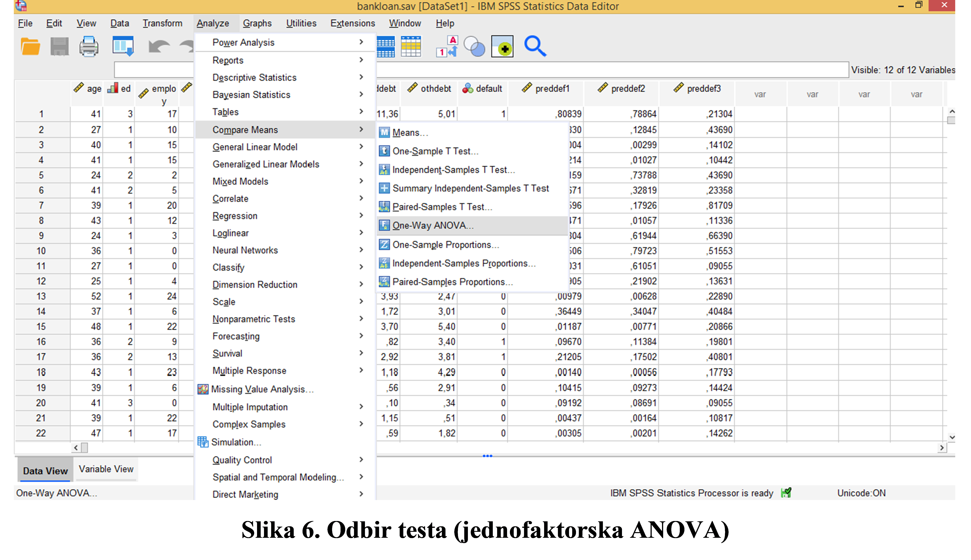Choose One-Way ANOVA... from the submenu
This screenshot has height=560, width=971.
(x=472, y=225)
